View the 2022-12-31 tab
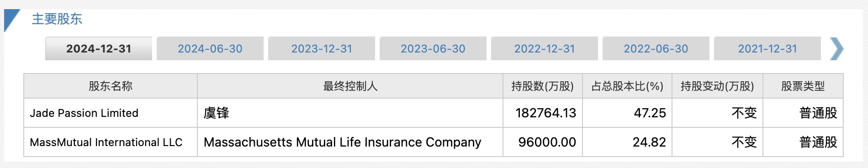Viewport: 868px width, 168px height. 545,49
